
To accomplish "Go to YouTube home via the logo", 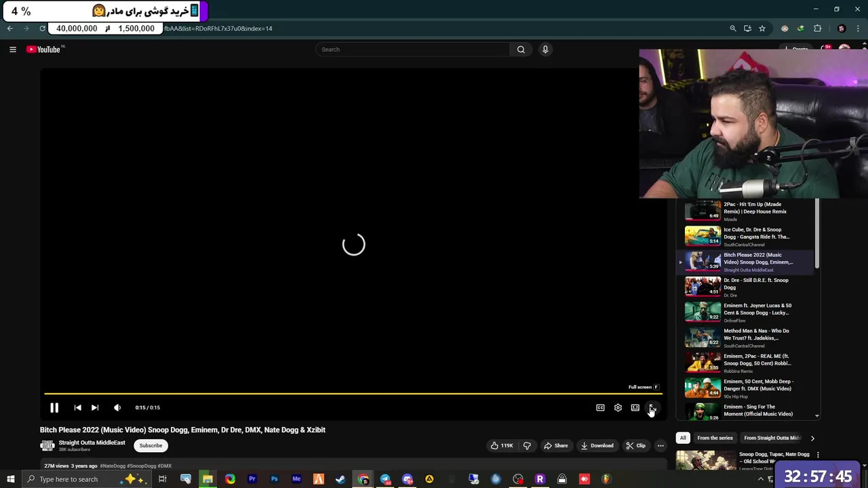I will (x=45, y=49).
